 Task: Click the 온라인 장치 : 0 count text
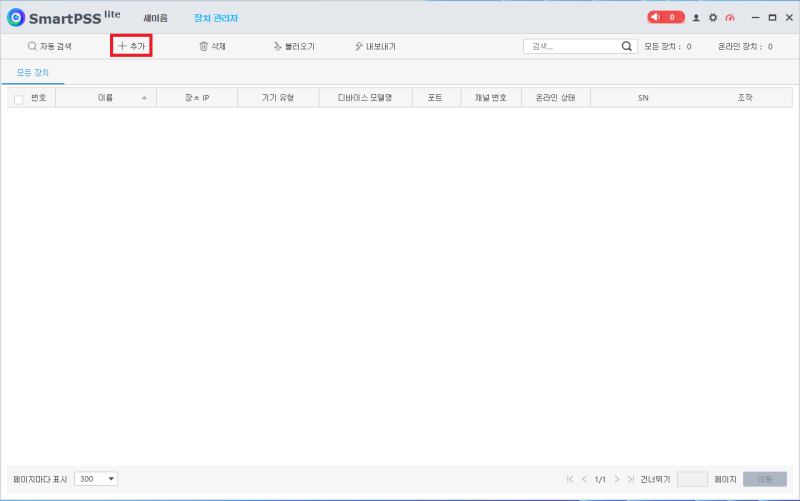pos(745,46)
